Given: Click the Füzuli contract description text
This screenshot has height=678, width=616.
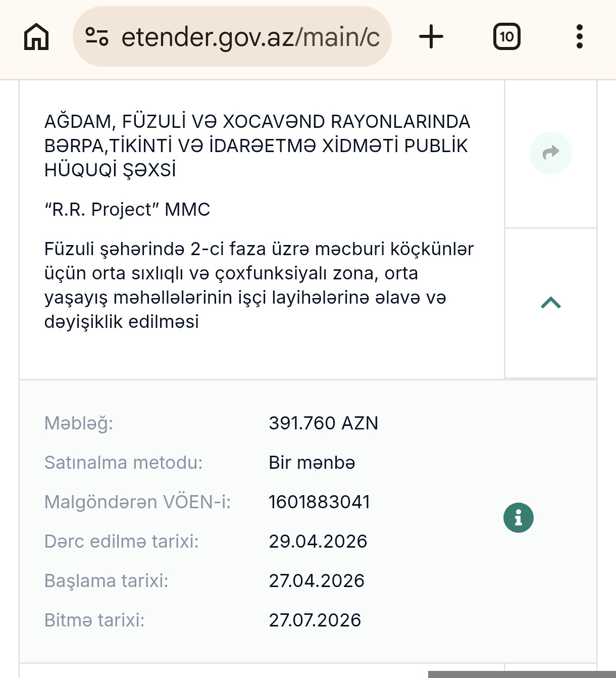Looking at the screenshot, I should pos(259,285).
